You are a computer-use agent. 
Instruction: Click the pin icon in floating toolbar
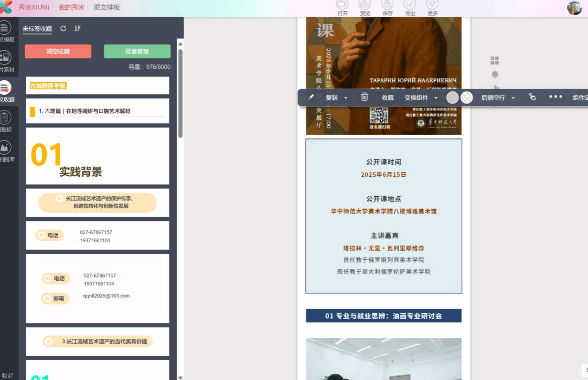coord(311,97)
